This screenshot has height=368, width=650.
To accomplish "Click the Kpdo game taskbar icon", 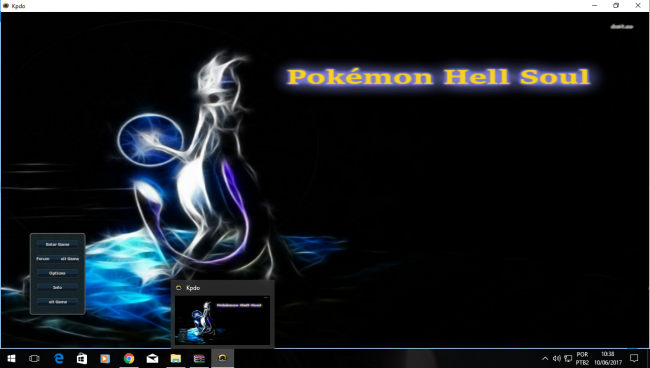I will (x=223, y=358).
